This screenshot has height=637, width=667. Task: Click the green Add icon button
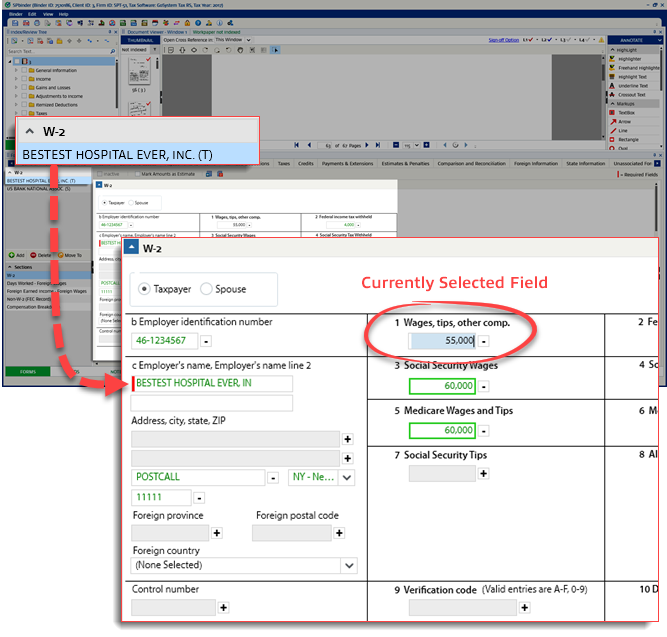click(x=12, y=255)
